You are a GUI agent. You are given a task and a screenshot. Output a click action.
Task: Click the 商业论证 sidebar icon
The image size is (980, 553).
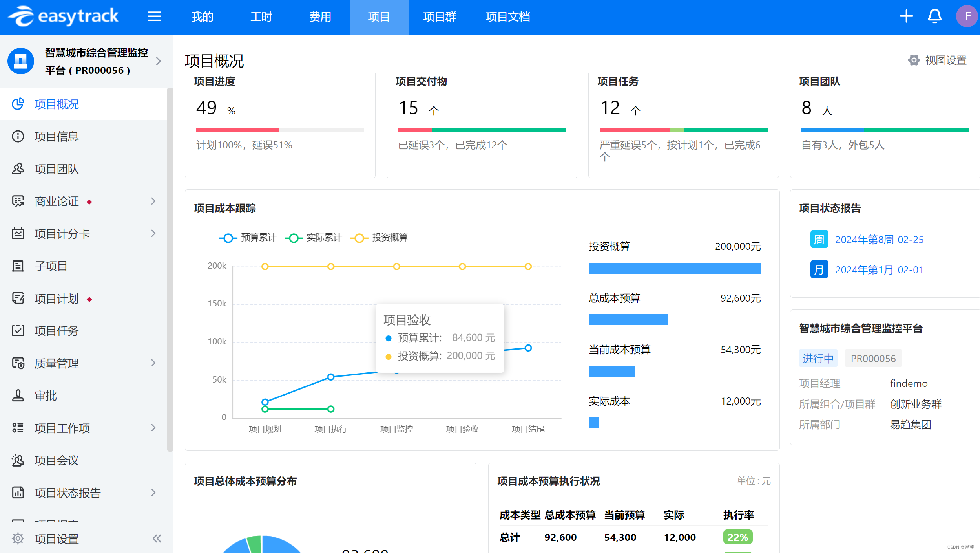[18, 201]
